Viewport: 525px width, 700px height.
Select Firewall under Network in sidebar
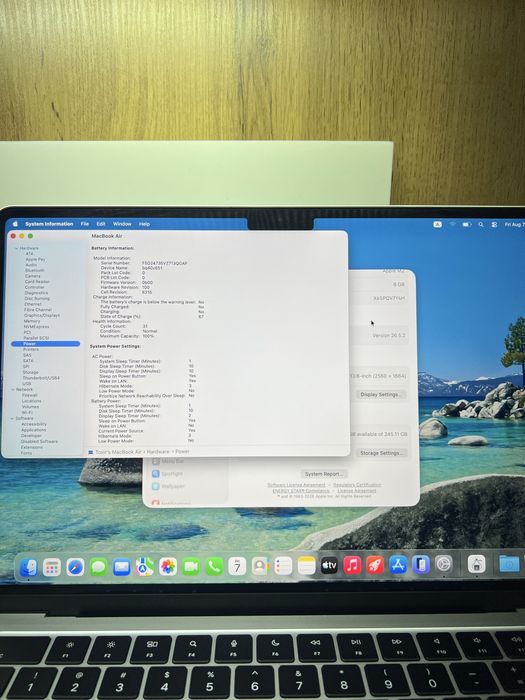(29, 395)
